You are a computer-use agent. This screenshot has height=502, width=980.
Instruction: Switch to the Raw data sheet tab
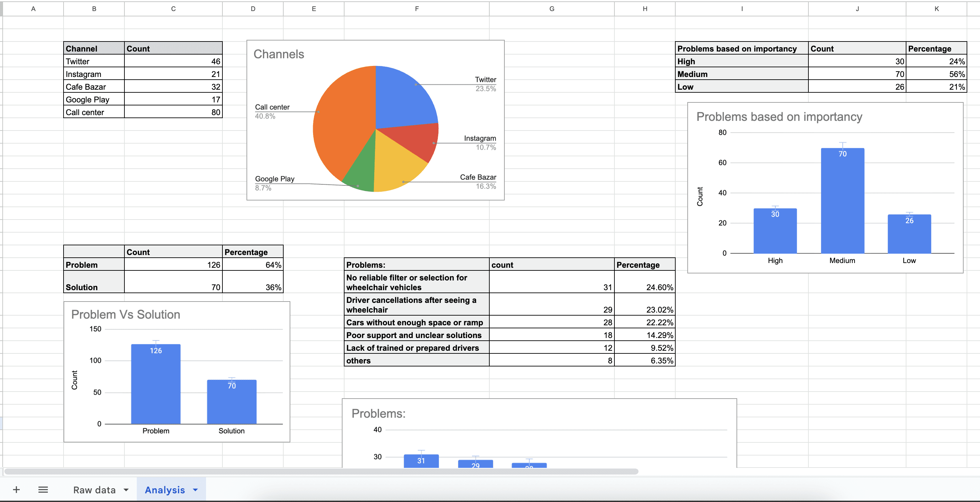tap(94, 490)
